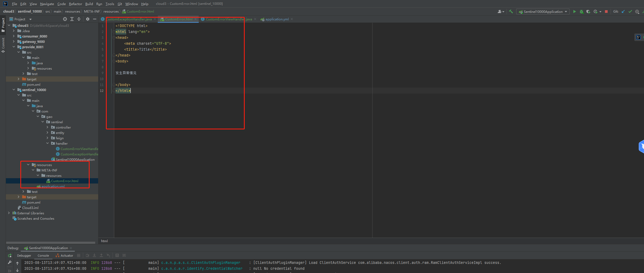Open the File menu
Image resolution: width=644 pixels, height=273 pixels.
[14, 4]
